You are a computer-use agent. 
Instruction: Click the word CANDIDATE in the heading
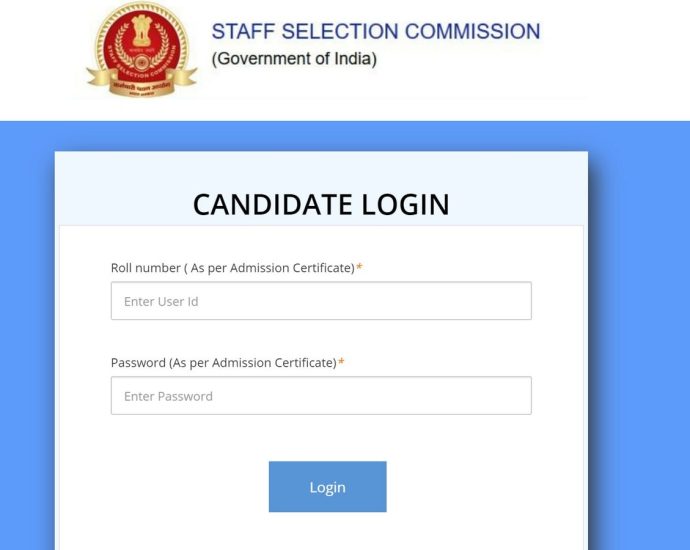pos(271,205)
